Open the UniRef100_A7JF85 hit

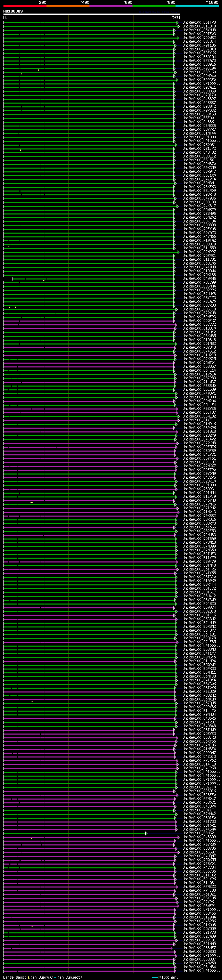click(199, 642)
